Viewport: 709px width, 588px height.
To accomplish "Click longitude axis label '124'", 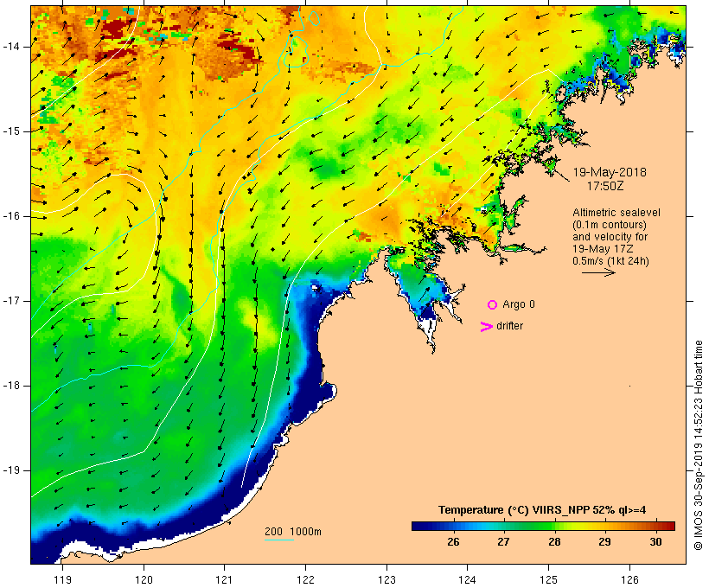I will (468, 580).
